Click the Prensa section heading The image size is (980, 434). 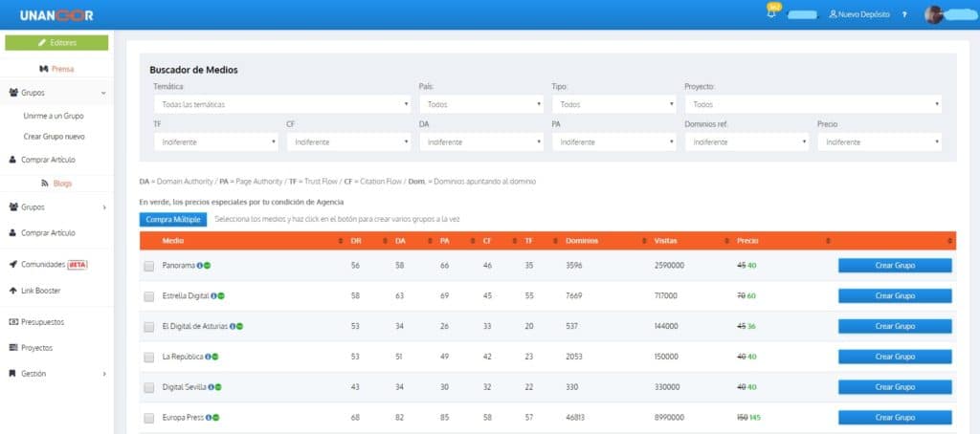[56, 70]
